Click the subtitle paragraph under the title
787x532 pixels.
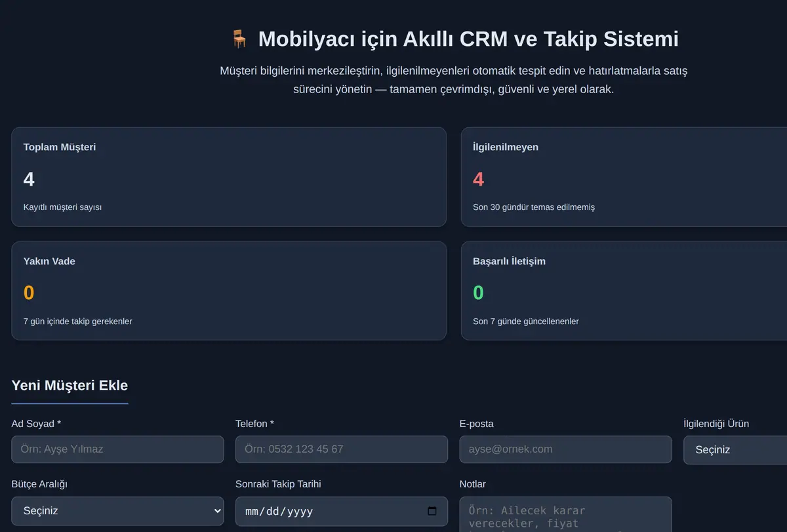click(454, 80)
